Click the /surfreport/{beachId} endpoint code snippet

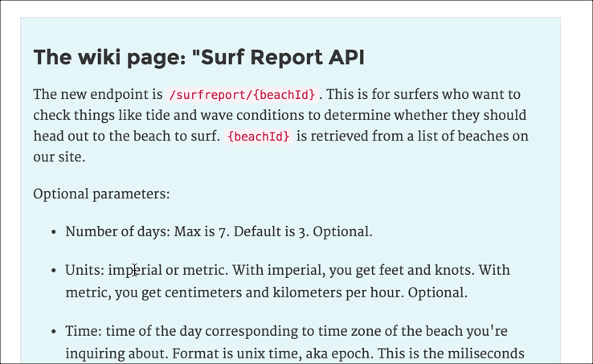click(x=242, y=95)
